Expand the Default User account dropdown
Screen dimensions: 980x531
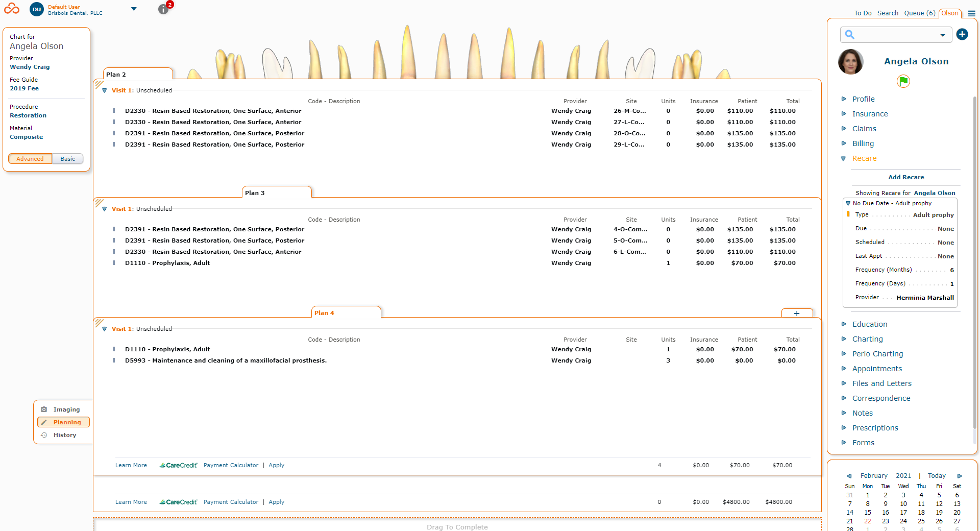[x=134, y=9]
